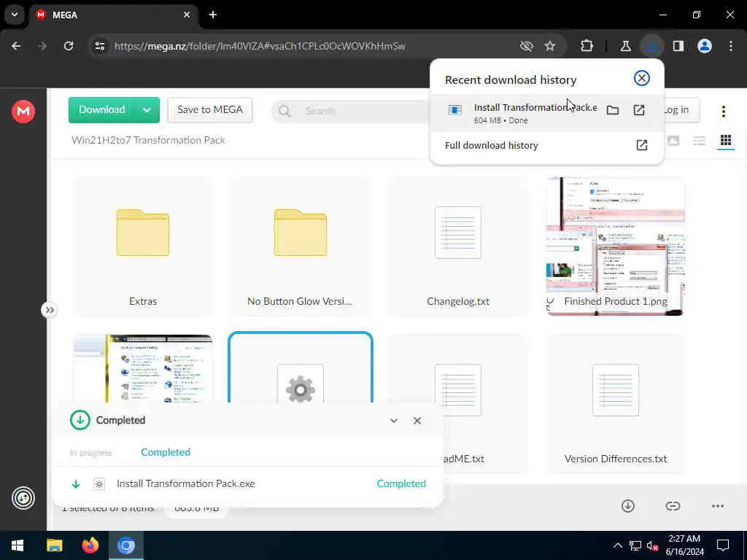747x560 pixels.
Task: Open MEGA three-dot options menu
Action: (x=723, y=112)
